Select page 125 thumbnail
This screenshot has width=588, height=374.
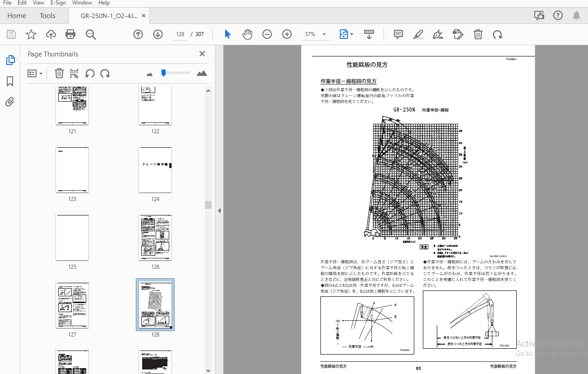[72, 237]
